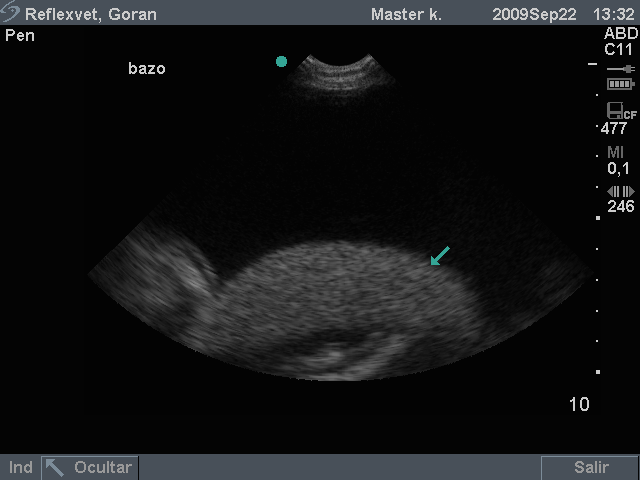
Task: Select the Ocultar hide arrow button
Action: [x=90, y=467]
